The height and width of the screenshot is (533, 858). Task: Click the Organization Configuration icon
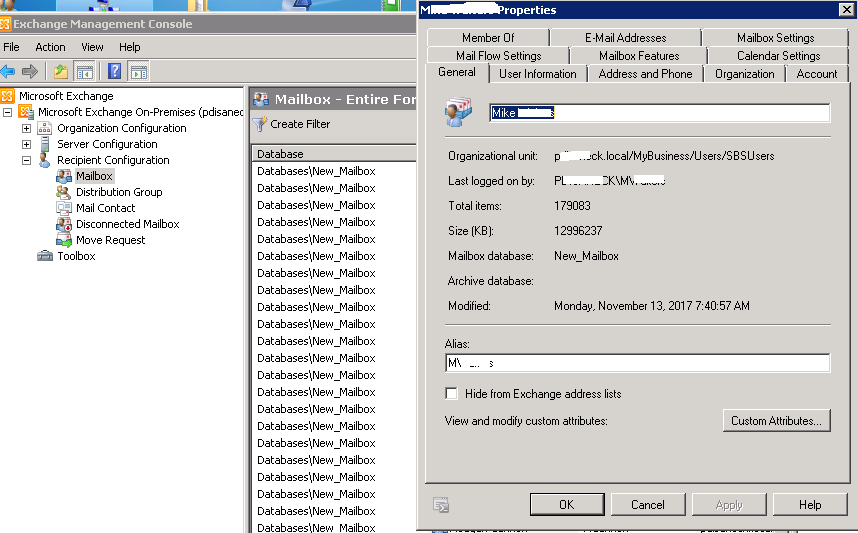[x=44, y=128]
